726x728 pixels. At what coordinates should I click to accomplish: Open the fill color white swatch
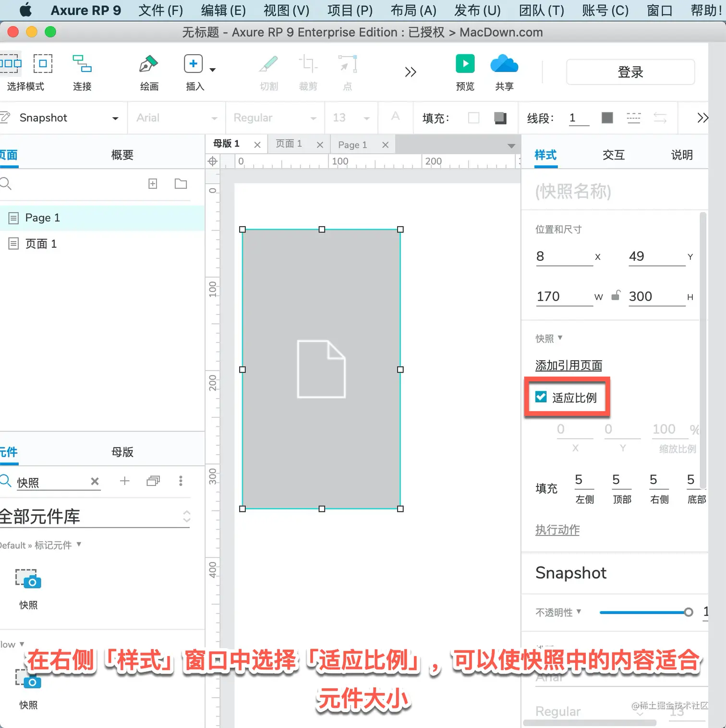pos(473,118)
